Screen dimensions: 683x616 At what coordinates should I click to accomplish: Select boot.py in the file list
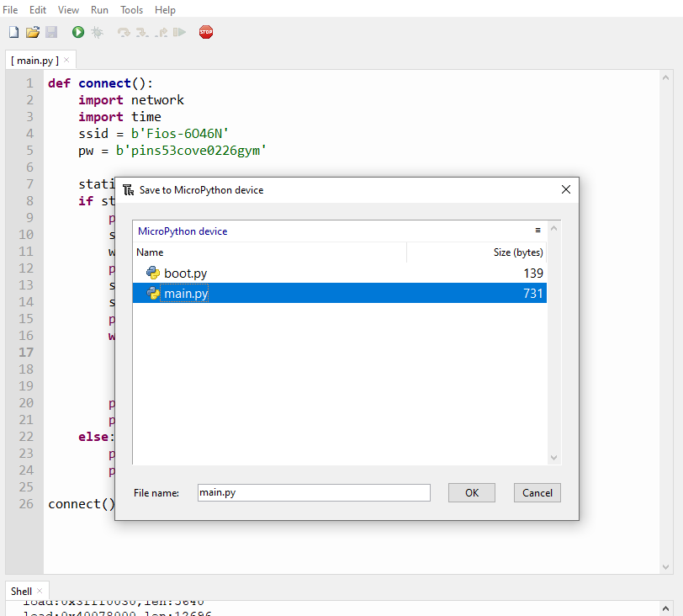[x=185, y=273]
